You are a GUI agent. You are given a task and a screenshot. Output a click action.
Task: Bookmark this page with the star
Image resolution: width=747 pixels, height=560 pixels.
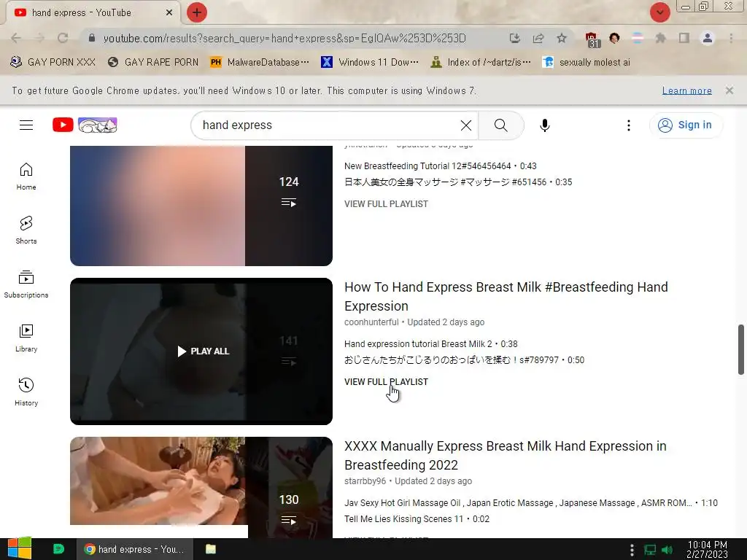(x=562, y=38)
